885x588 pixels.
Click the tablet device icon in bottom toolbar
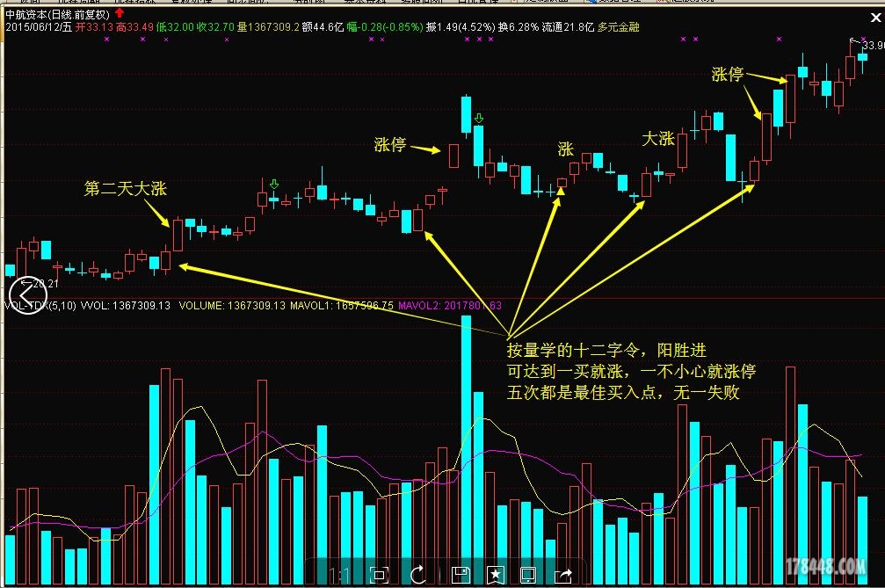pyautogui.click(x=528, y=575)
